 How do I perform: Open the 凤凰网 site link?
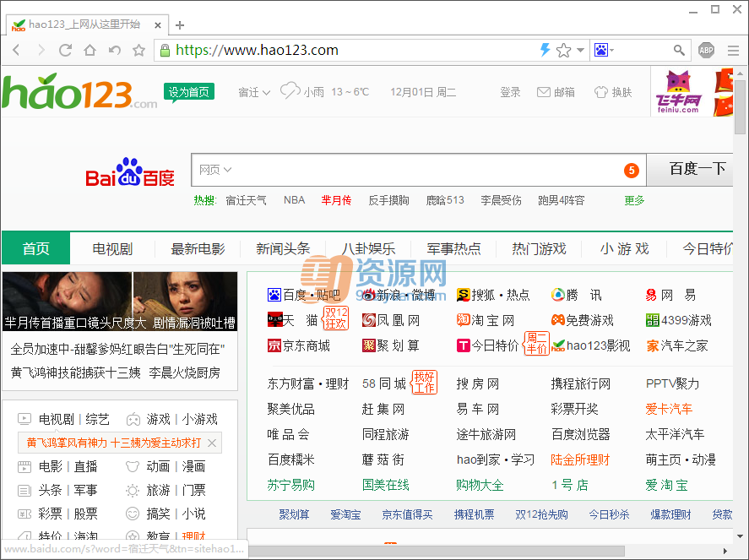click(x=391, y=320)
